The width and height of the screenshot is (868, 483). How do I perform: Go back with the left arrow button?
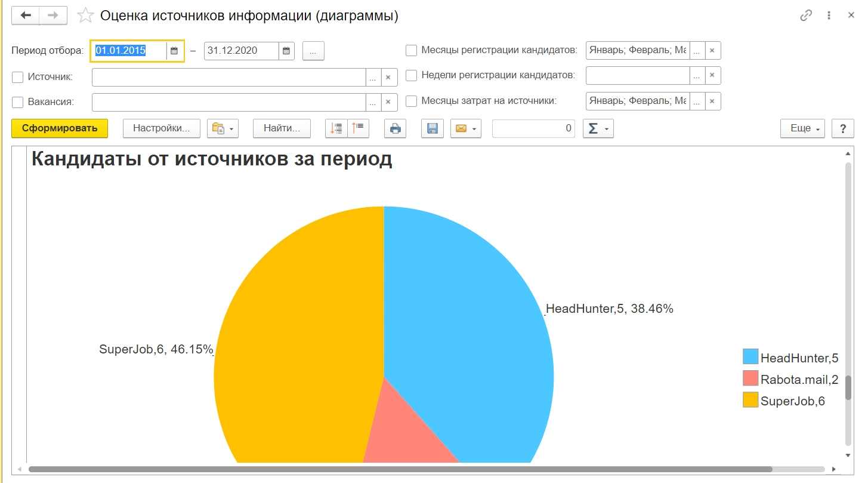click(26, 16)
